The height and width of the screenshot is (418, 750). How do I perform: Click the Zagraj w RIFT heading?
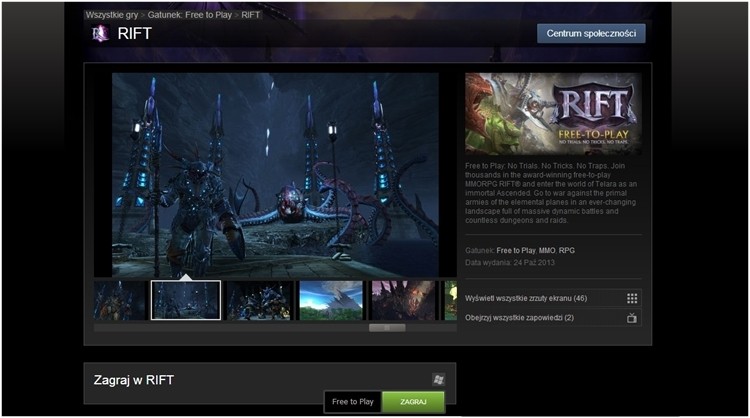point(134,380)
